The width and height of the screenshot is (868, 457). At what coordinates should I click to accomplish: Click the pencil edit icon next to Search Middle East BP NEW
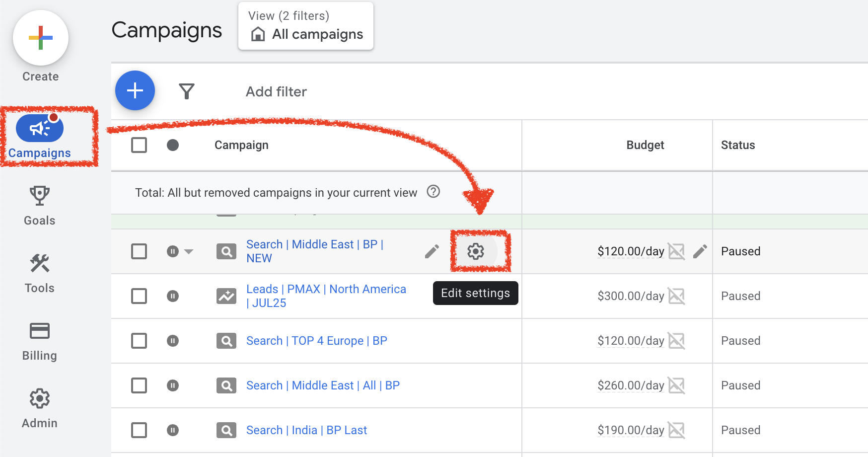pos(432,251)
